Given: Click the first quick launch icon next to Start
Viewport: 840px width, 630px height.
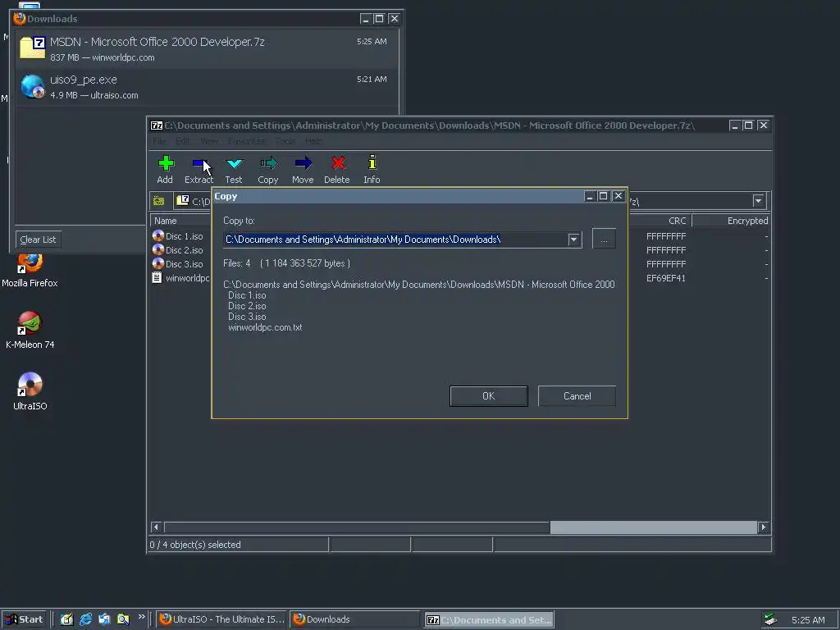Looking at the screenshot, I should (x=66, y=619).
